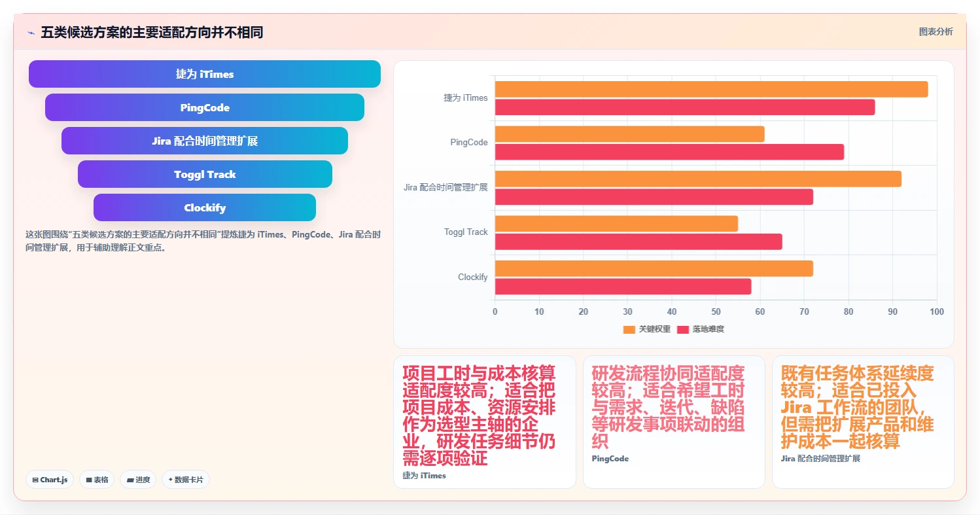980x515 pixels.
Task: Click the Toggl Track chart axis label
Action: pos(466,232)
